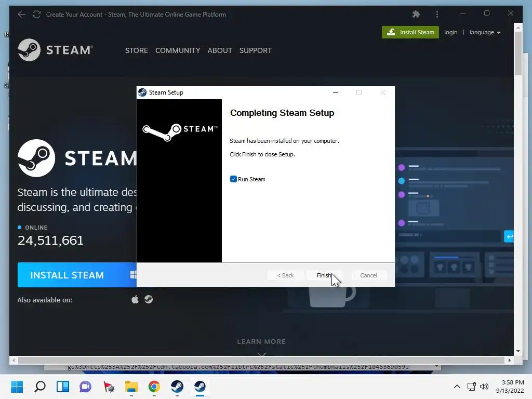Switch to the active Steam Setup taskbar icon
Viewport: 532px width, 399px height.
[x=200, y=387]
